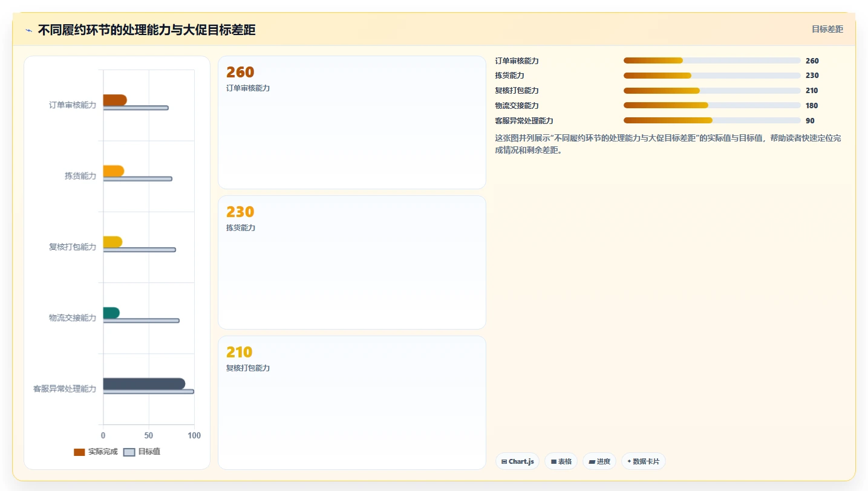Click the 目标差距 label in header
Screen dimensions: 868x491
click(827, 29)
